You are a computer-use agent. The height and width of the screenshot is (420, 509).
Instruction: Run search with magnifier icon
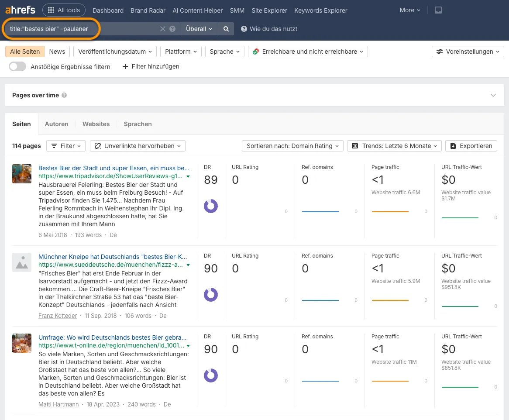pyautogui.click(x=226, y=29)
